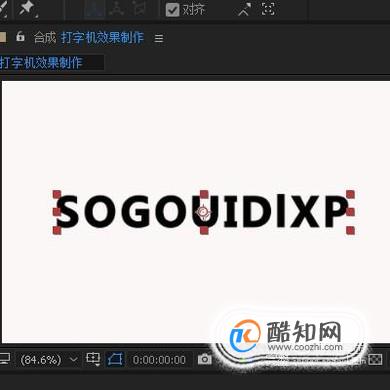Click the top-right red transform handle

(350, 194)
